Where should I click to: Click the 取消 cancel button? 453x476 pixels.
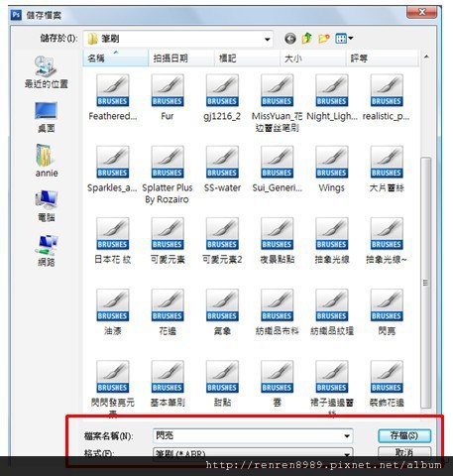coord(404,452)
